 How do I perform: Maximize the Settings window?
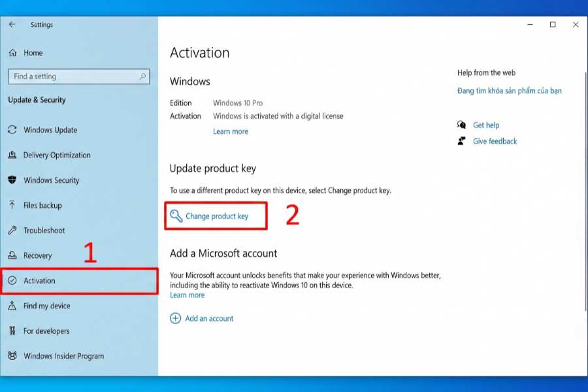[553, 24]
